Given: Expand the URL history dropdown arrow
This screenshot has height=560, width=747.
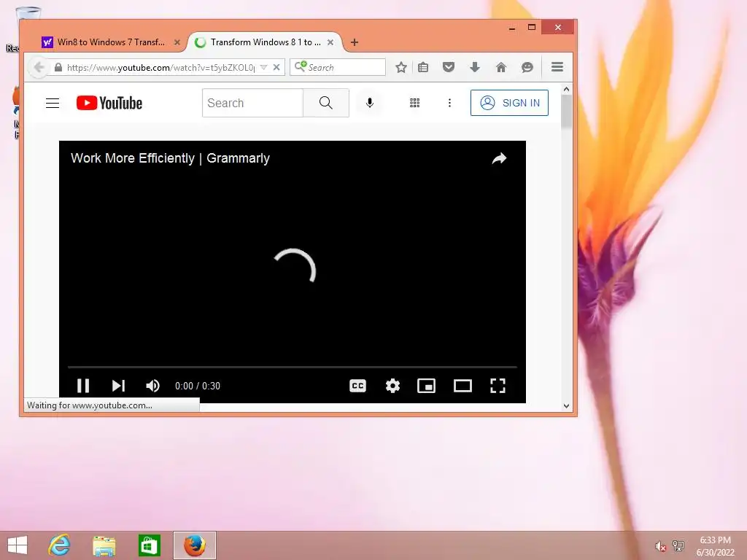Looking at the screenshot, I should (264, 67).
